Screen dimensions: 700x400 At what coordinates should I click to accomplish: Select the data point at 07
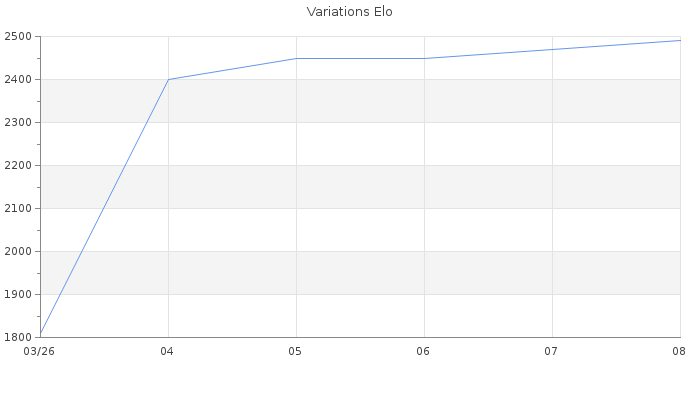[x=553, y=50]
